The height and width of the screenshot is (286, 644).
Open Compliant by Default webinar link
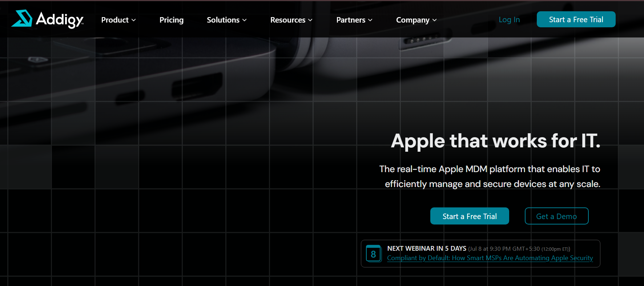tap(490, 258)
